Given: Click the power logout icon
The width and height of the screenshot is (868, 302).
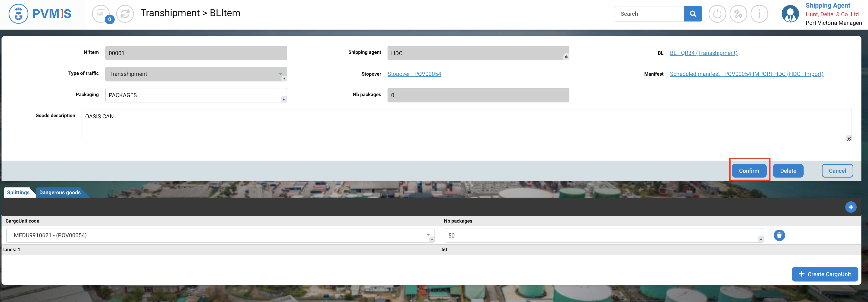Looking at the screenshot, I should coord(717,14).
